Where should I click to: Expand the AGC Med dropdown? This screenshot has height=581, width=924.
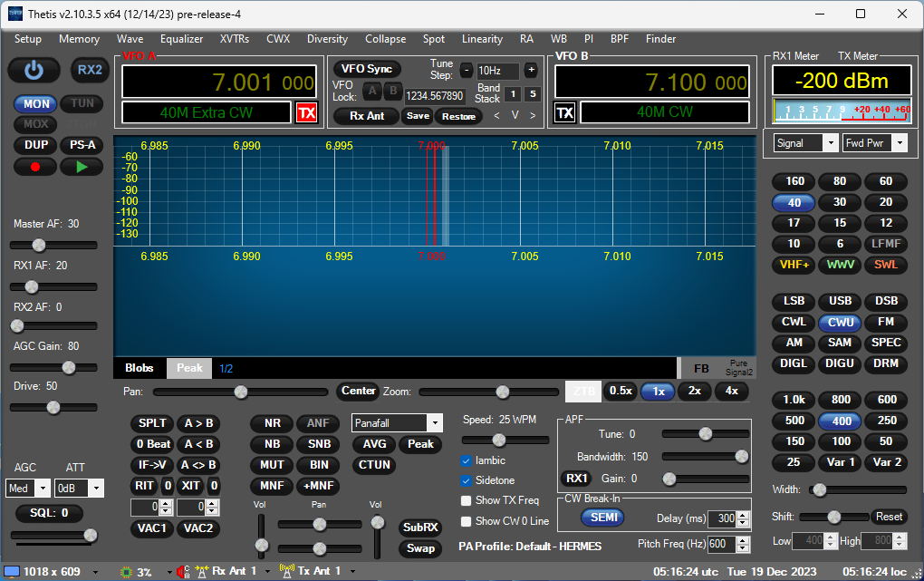tap(43, 488)
